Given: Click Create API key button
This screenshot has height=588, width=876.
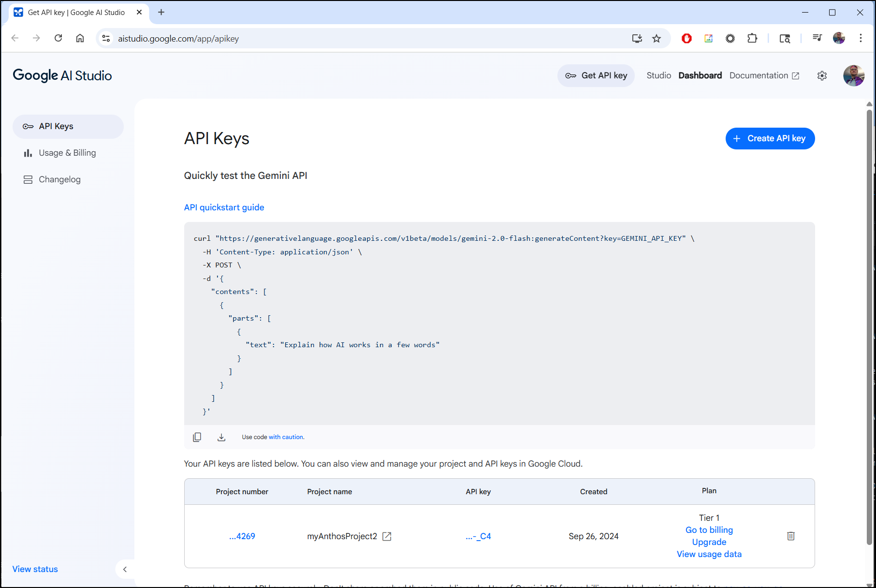Looking at the screenshot, I should point(770,138).
